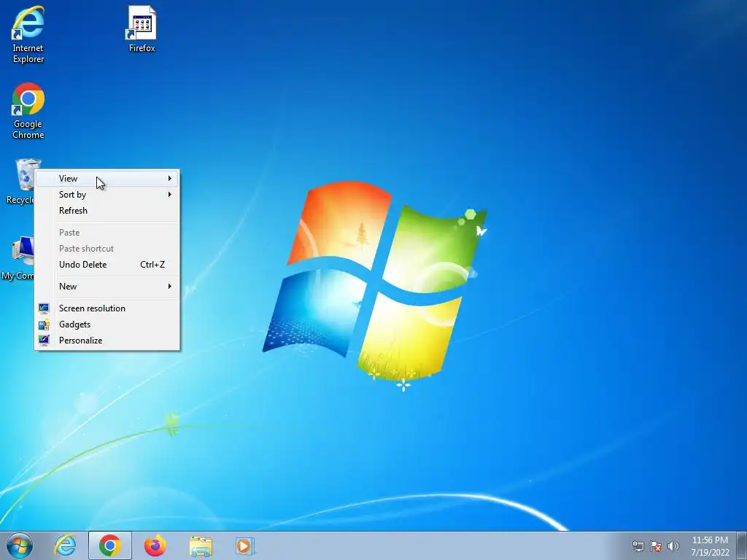Open the volume speaker tray icon
The width and height of the screenshot is (747, 560).
(x=673, y=546)
